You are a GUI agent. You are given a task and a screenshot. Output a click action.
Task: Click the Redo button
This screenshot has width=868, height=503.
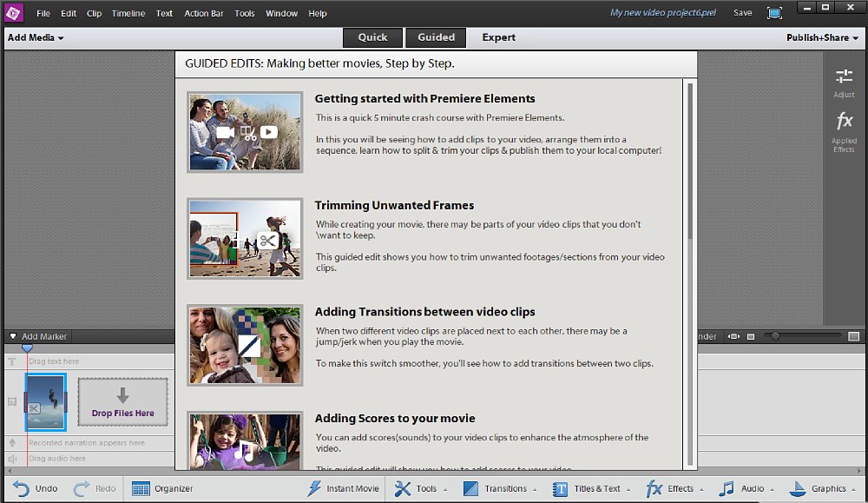95,488
